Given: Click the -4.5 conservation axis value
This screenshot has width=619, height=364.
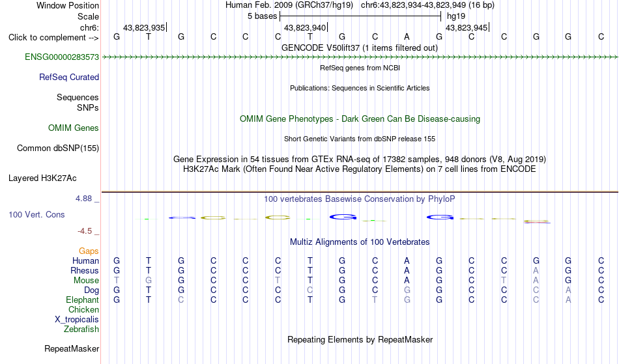Looking at the screenshot, I should 85,231.
